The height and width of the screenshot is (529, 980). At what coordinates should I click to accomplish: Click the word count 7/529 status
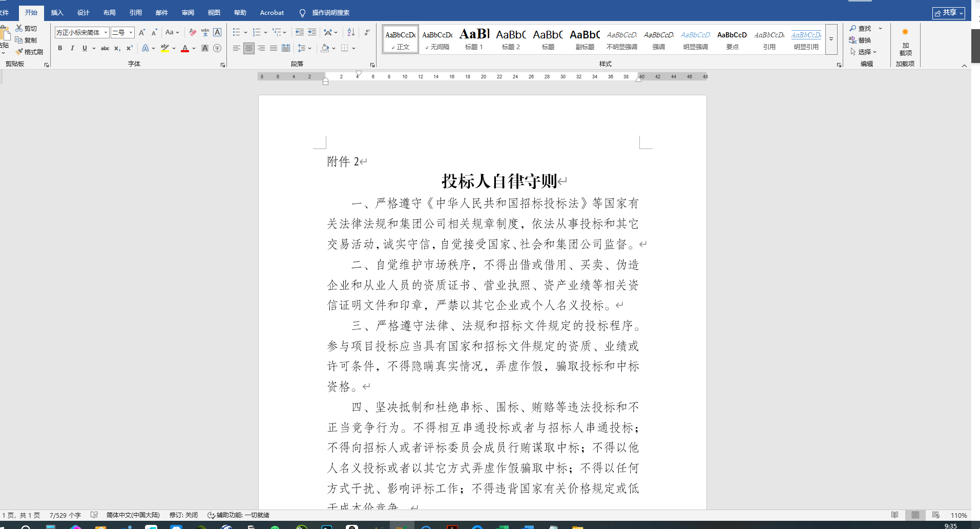pos(65,515)
